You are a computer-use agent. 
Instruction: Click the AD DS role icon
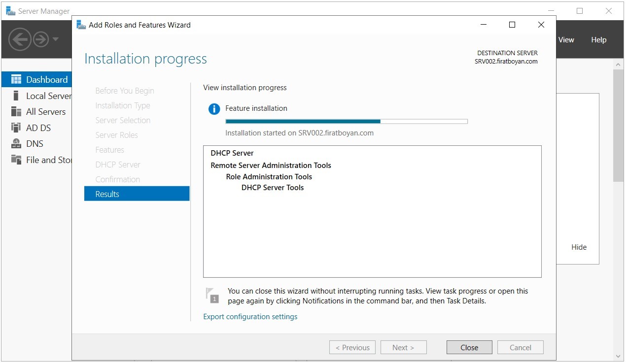(16, 128)
